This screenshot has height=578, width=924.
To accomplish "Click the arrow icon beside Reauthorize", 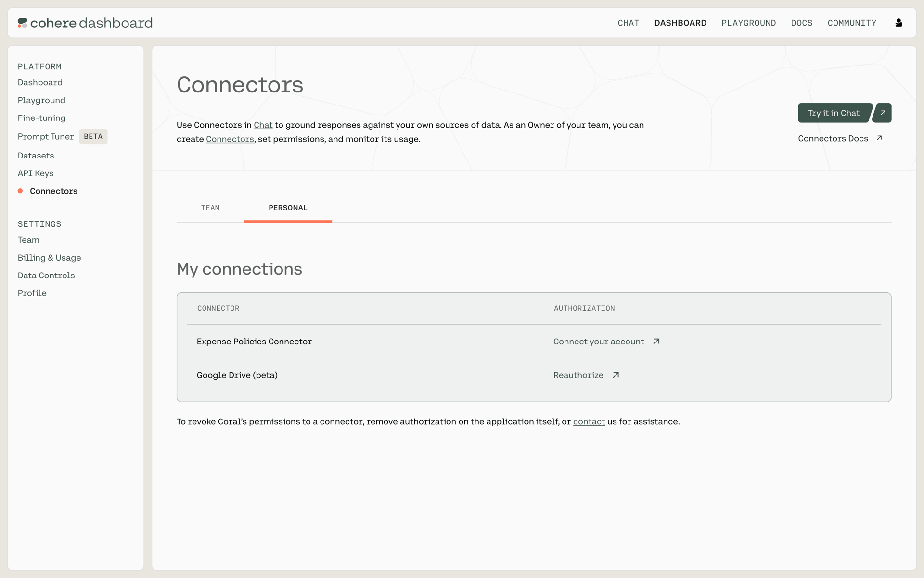I will [x=616, y=375].
